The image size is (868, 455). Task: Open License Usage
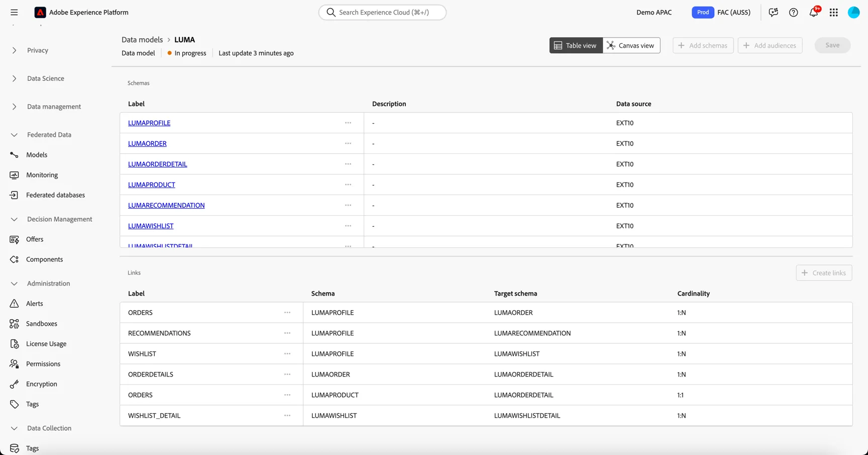(46, 344)
